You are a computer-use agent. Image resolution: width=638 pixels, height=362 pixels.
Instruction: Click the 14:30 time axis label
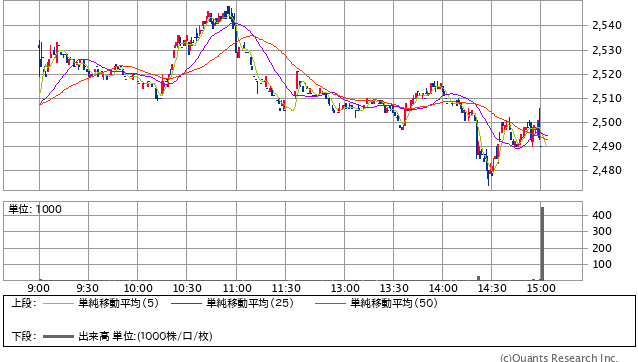(x=492, y=288)
